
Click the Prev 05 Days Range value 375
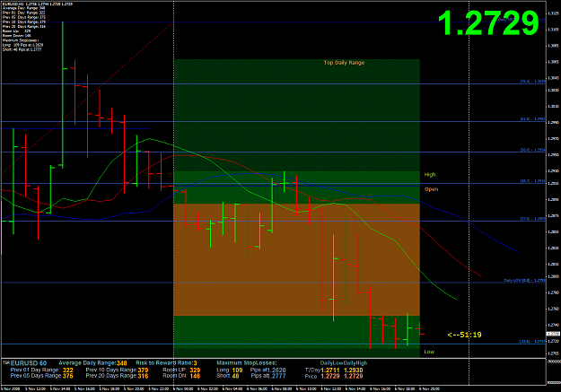click(x=67, y=376)
